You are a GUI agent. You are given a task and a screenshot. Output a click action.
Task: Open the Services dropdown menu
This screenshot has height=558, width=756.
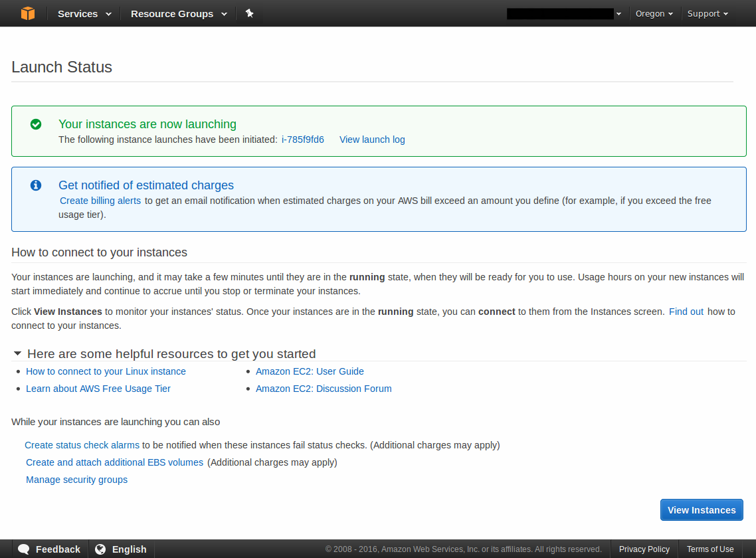(x=84, y=13)
